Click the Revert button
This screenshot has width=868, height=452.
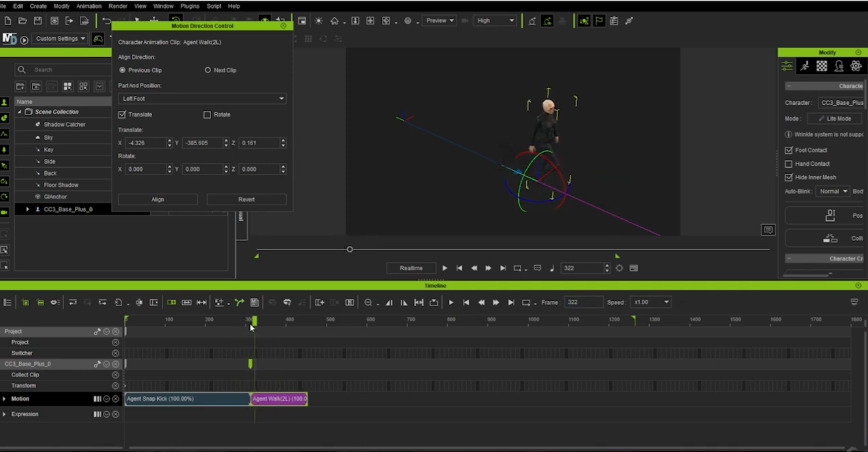(247, 199)
